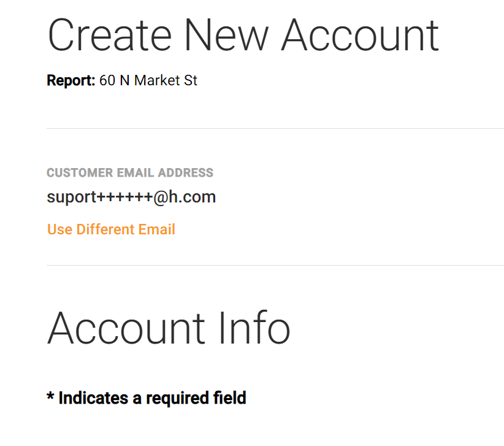This screenshot has width=504, height=446.
Task: Click the Create New Account heading
Action: 243,35
